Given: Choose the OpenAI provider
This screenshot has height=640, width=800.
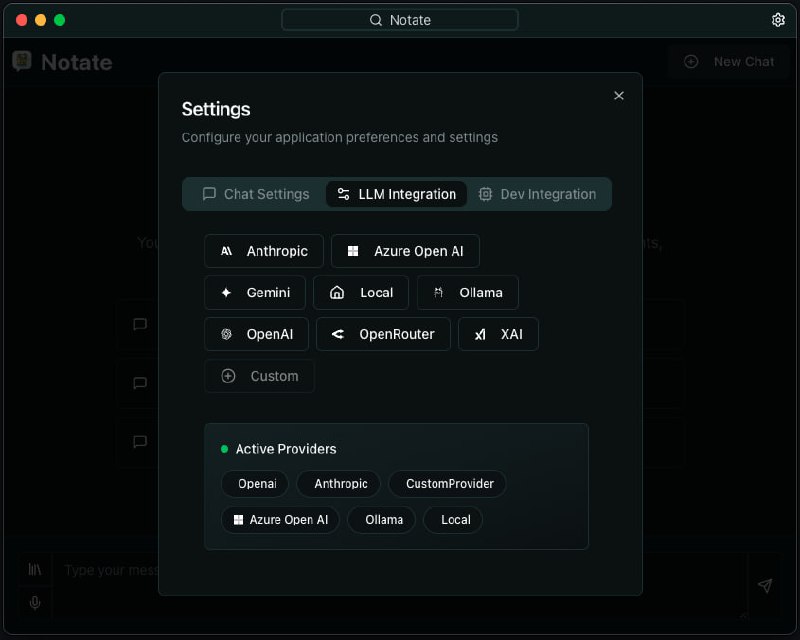Looking at the screenshot, I should [x=256, y=334].
